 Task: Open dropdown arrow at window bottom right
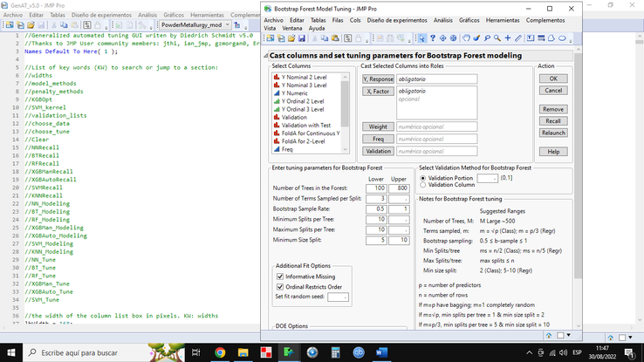569,335
